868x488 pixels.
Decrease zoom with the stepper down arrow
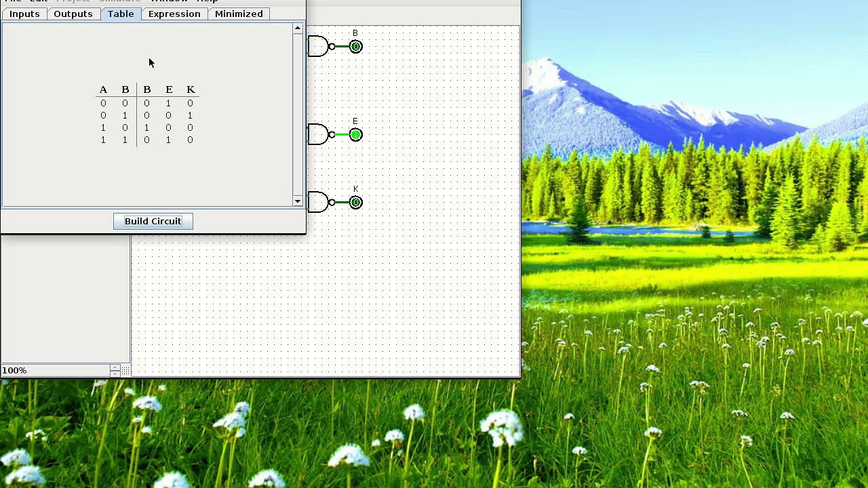pos(115,373)
